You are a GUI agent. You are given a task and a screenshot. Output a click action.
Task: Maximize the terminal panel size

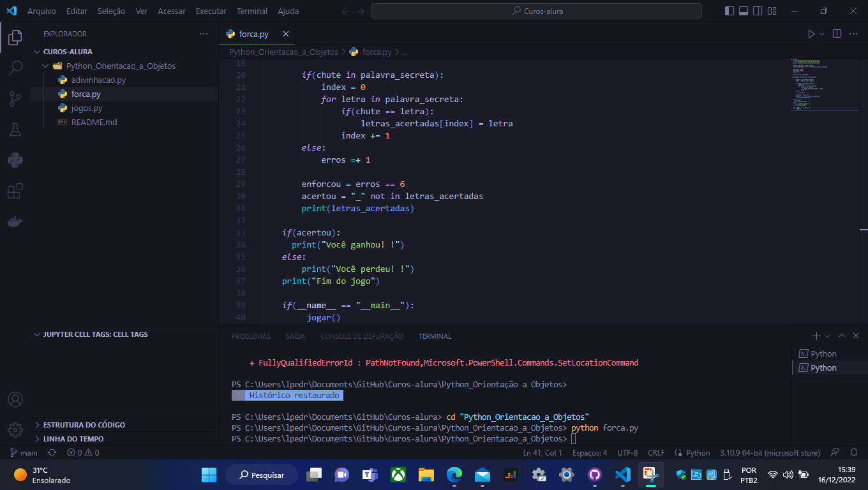[x=841, y=336]
